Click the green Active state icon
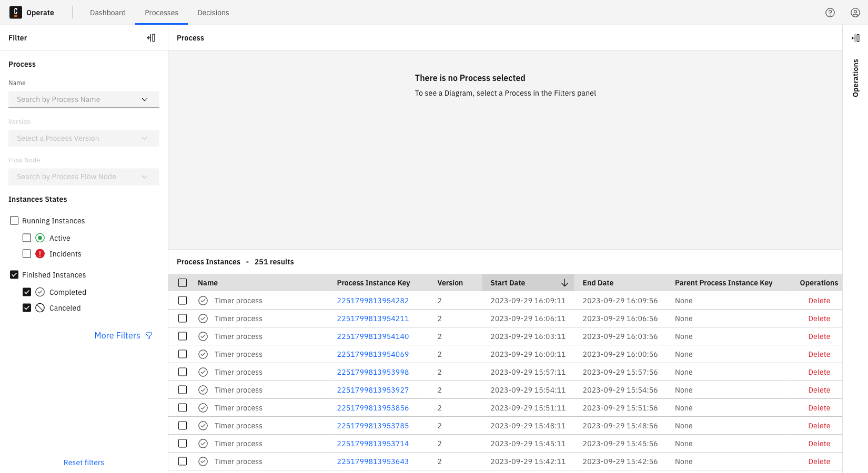Viewport: 868px width, 473px height. click(40, 238)
